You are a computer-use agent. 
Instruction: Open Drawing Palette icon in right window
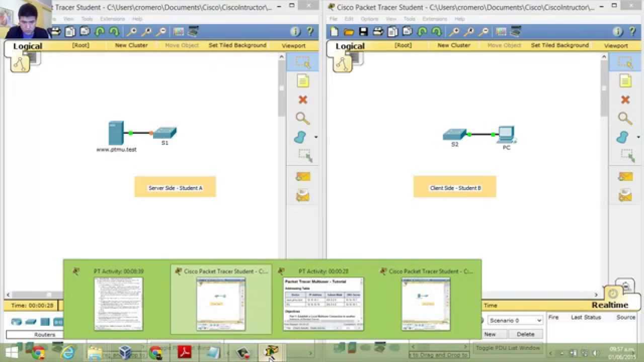click(x=501, y=32)
